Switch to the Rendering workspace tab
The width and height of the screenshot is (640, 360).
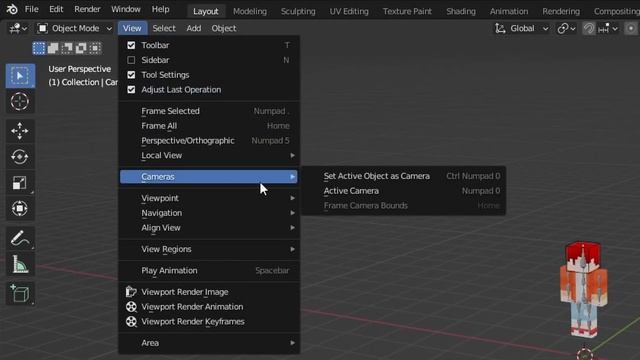(561, 11)
